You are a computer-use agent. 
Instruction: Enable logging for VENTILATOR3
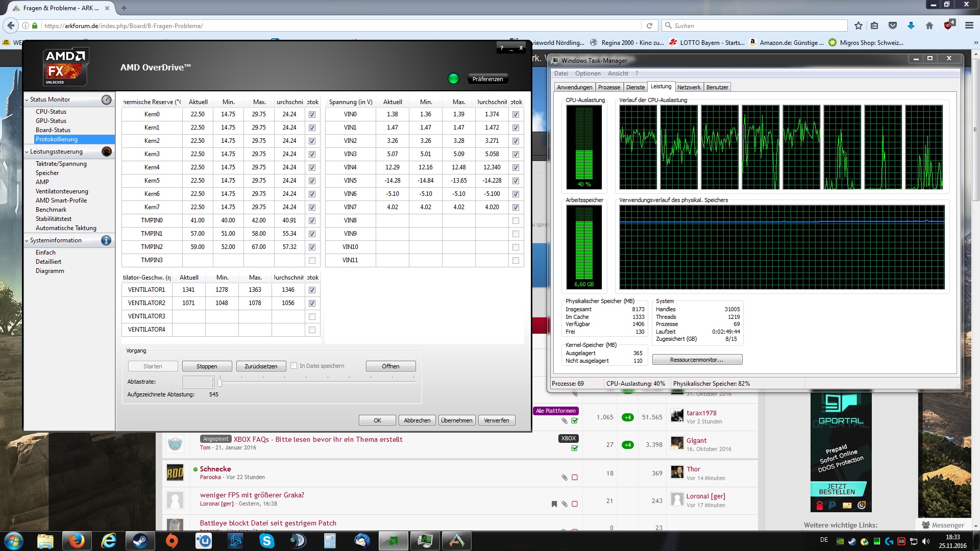(312, 317)
